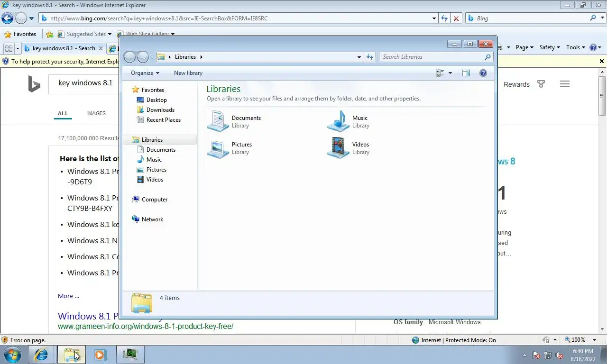Click More link in Bing results
This screenshot has width=607, height=364.
68,296
